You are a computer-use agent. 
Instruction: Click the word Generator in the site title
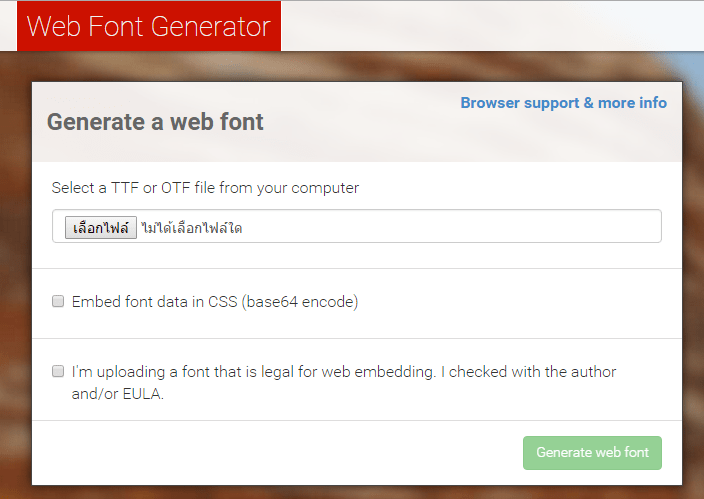point(211,26)
